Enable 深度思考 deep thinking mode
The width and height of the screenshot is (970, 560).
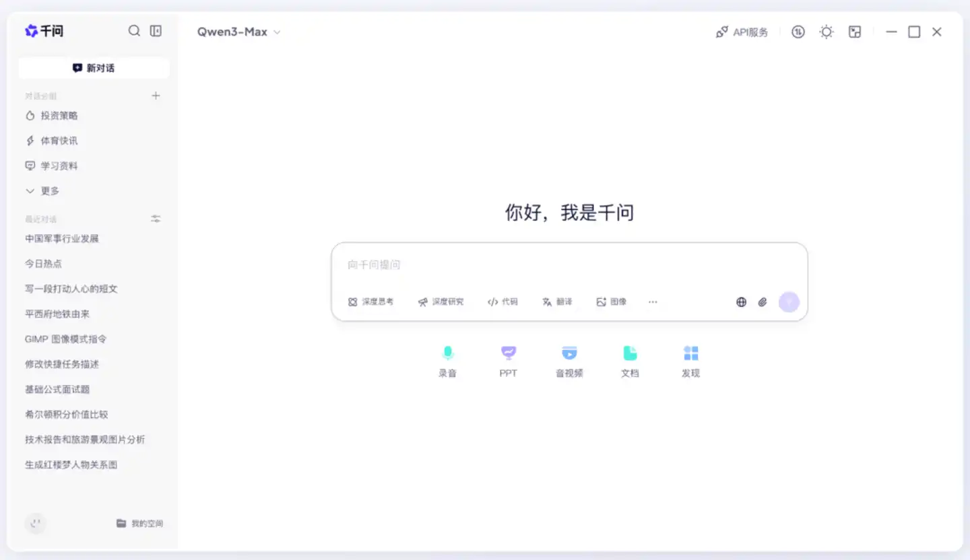tap(371, 302)
